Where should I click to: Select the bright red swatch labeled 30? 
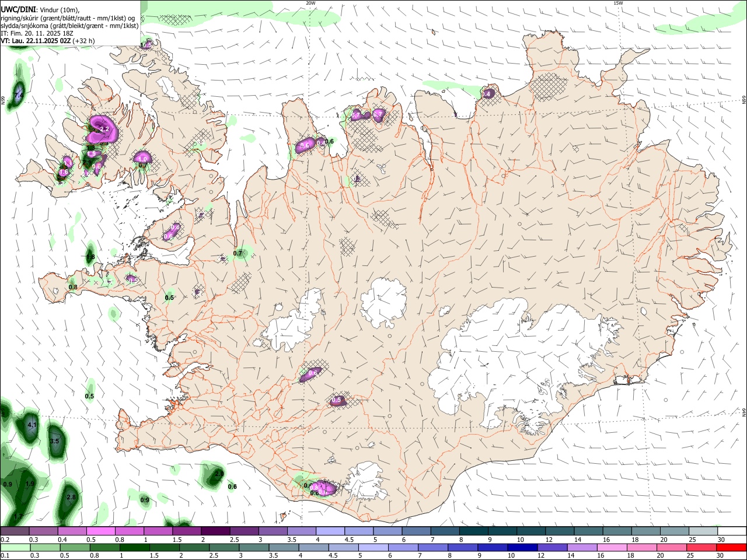pos(731,547)
